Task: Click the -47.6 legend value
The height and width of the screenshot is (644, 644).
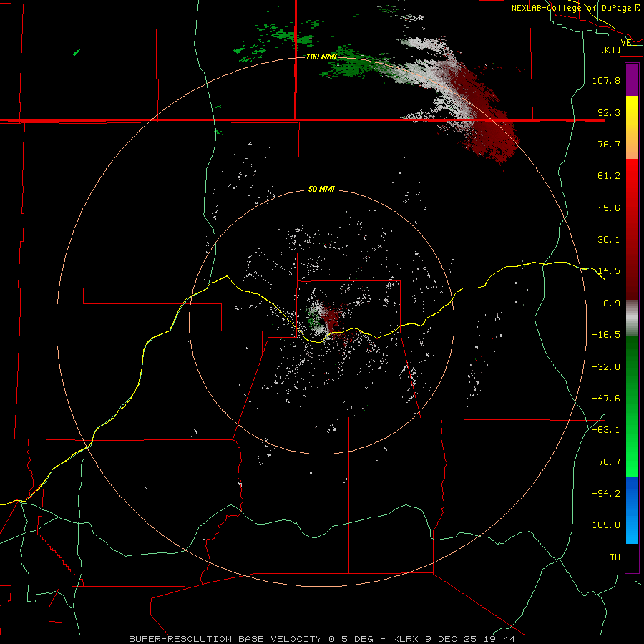Action: (x=606, y=399)
